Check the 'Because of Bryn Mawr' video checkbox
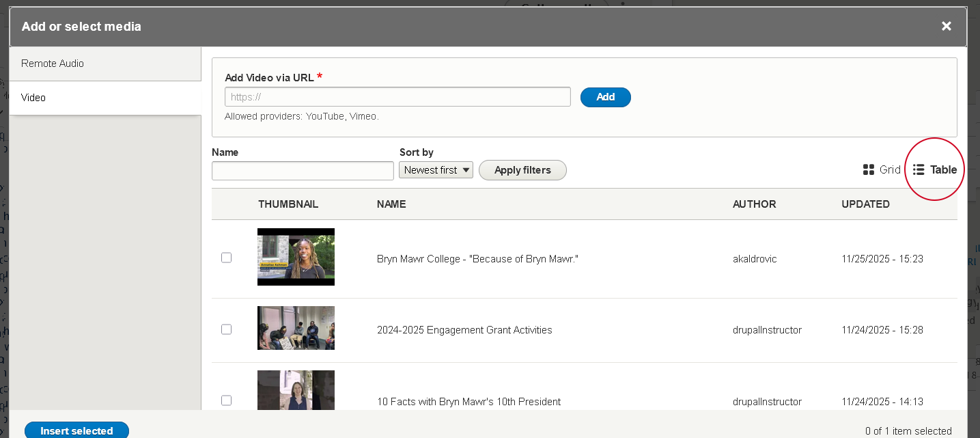Screen dimensions: 980x438 [x=227, y=258]
